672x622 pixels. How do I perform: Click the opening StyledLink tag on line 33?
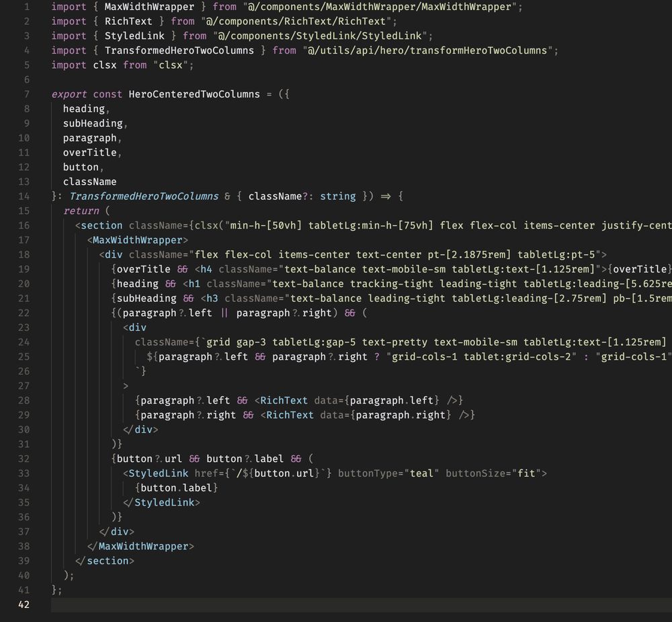pyautogui.click(x=158, y=473)
